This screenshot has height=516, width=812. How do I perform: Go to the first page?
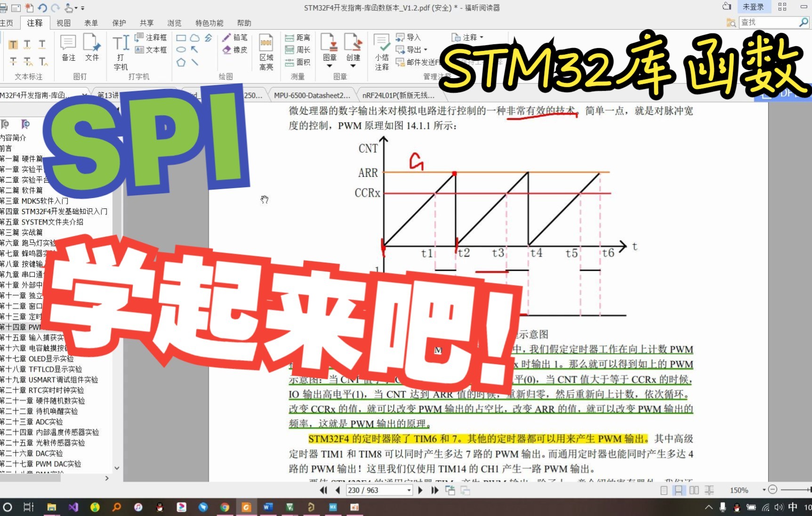coord(323,490)
